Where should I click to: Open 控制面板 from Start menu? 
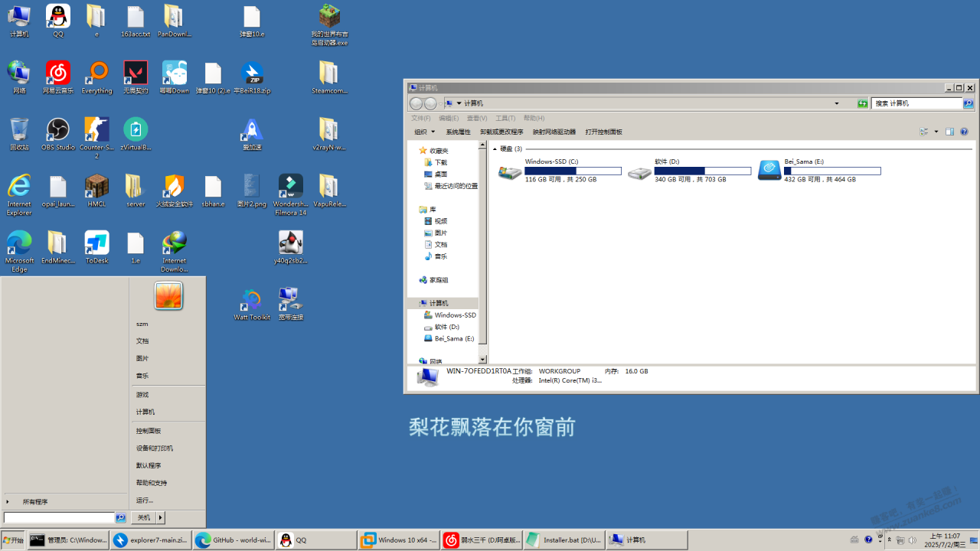[149, 431]
